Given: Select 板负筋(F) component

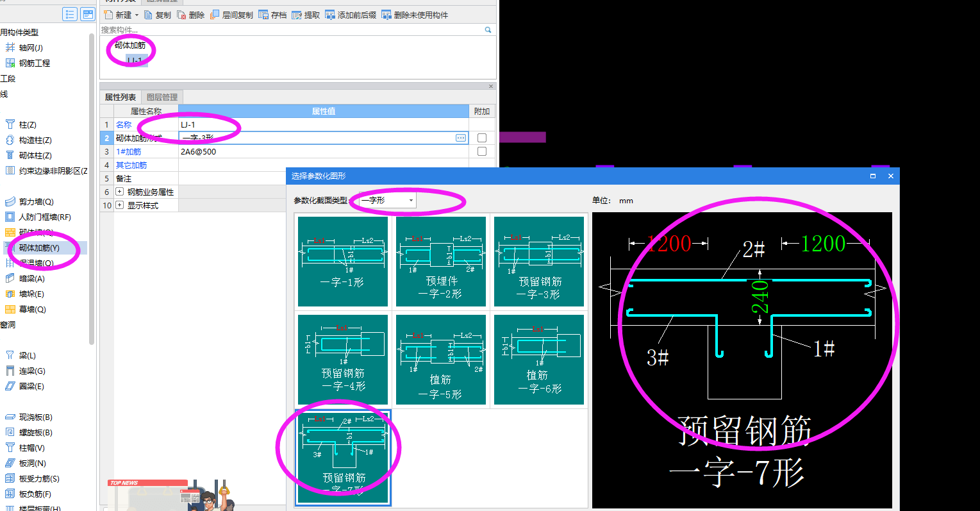Looking at the screenshot, I should pos(29,494).
